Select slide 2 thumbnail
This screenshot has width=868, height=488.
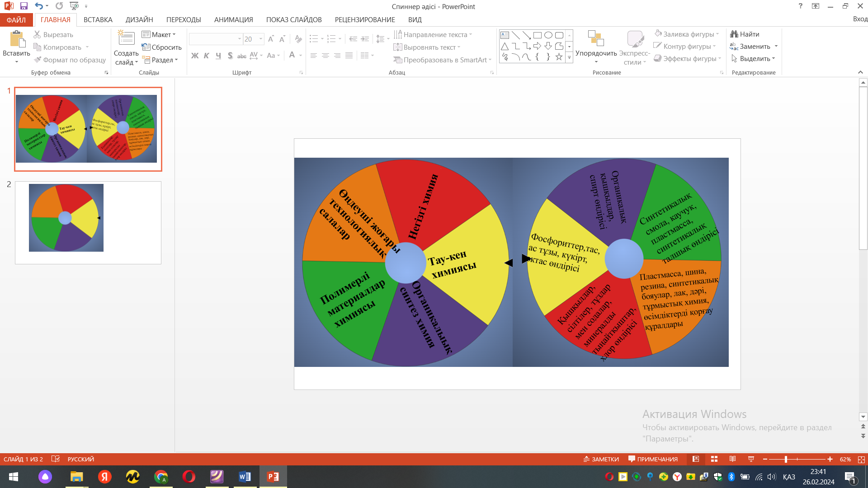click(88, 222)
